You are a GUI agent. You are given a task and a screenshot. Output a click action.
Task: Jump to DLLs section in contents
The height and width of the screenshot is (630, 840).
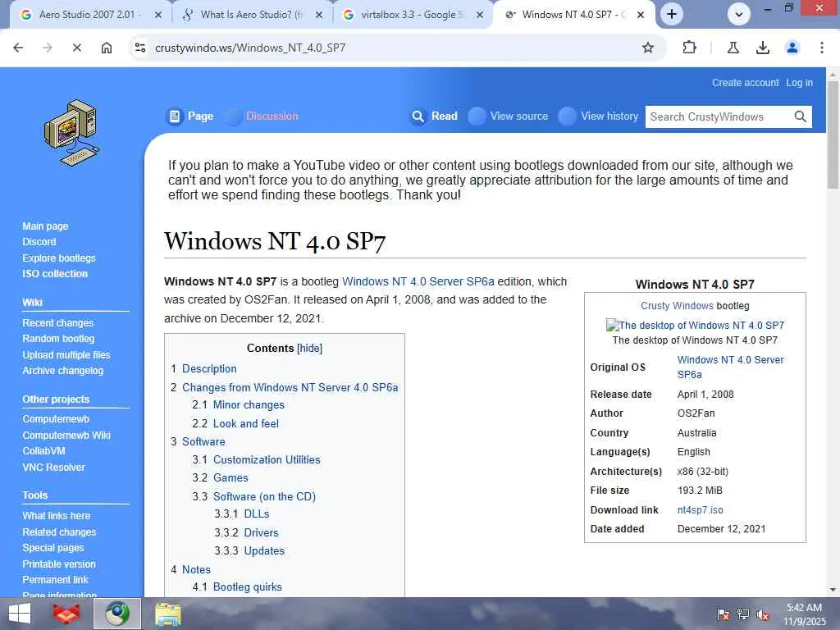pyautogui.click(x=257, y=514)
